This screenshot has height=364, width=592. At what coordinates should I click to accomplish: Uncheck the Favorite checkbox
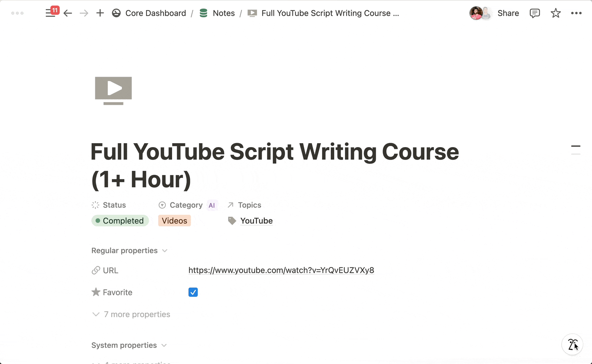click(193, 292)
